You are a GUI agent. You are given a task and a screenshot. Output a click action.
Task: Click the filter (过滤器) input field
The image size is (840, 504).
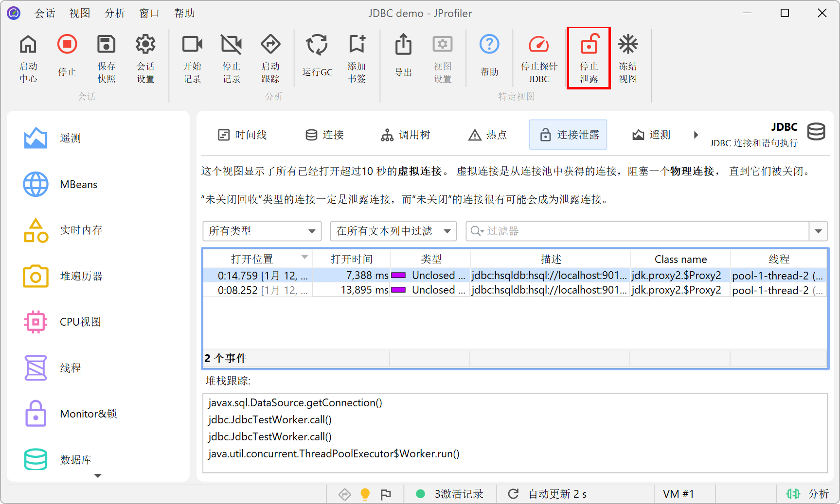tap(647, 231)
